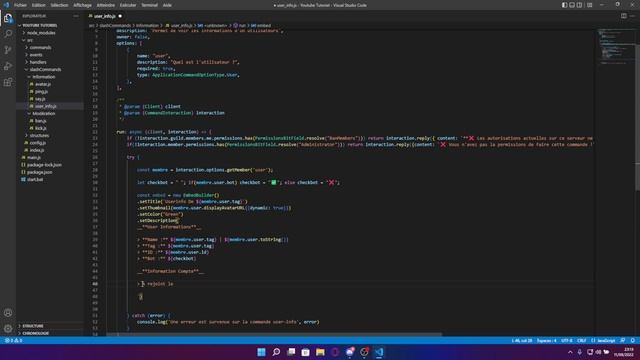The height and width of the screenshot is (360, 640).
Task: Open the Run and Debug view
Action: [8, 66]
